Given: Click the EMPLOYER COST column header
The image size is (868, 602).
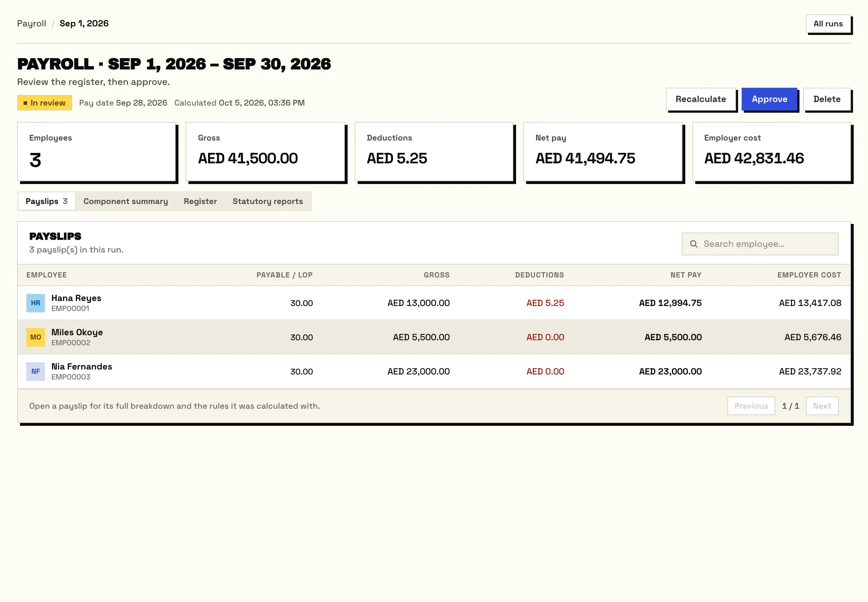Looking at the screenshot, I should [809, 275].
